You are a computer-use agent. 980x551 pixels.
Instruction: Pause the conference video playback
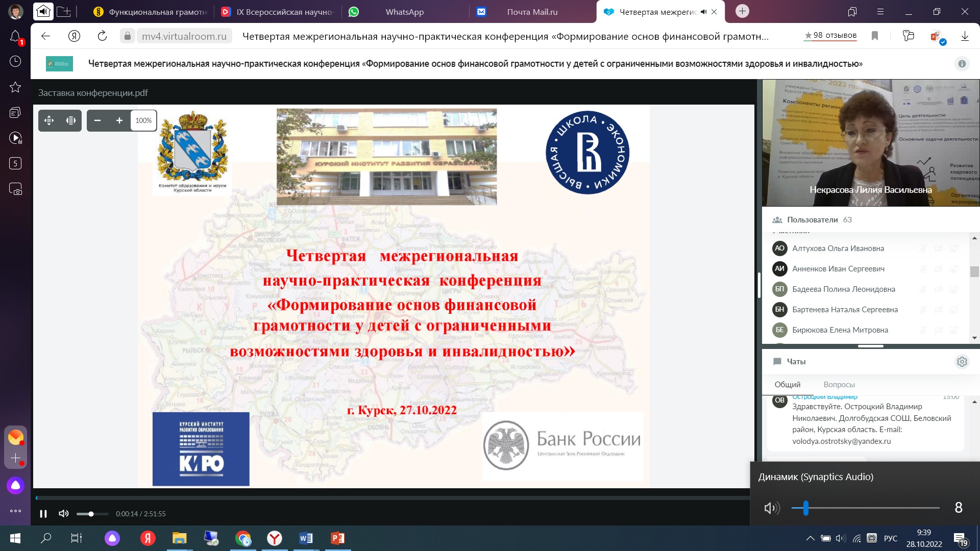(x=43, y=514)
